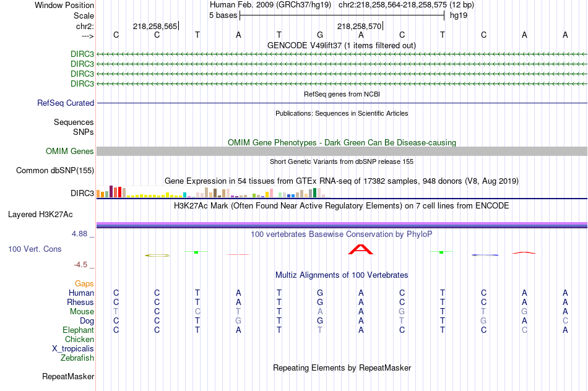Open the 100 Vert. Cons track label
The image size is (588, 391).
pyautogui.click(x=35, y=249)
